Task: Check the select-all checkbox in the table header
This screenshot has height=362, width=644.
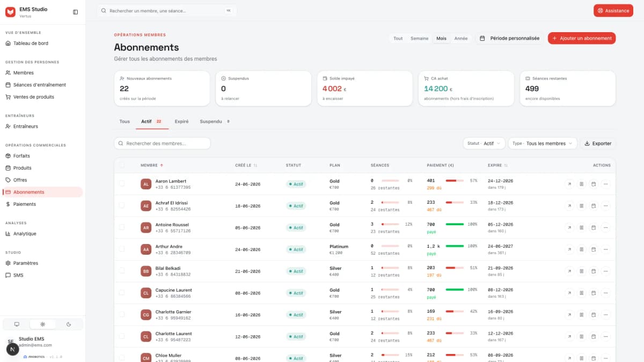Action: pos(122,165)
